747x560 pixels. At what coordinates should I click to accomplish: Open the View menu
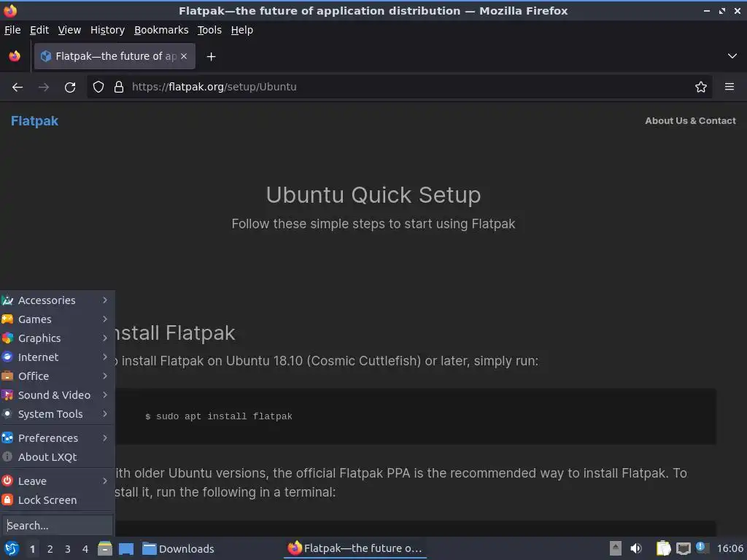pos(69,30)
